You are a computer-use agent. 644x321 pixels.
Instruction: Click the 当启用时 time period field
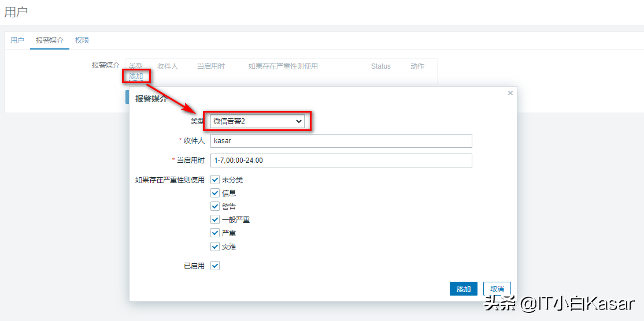click(341, 160)
